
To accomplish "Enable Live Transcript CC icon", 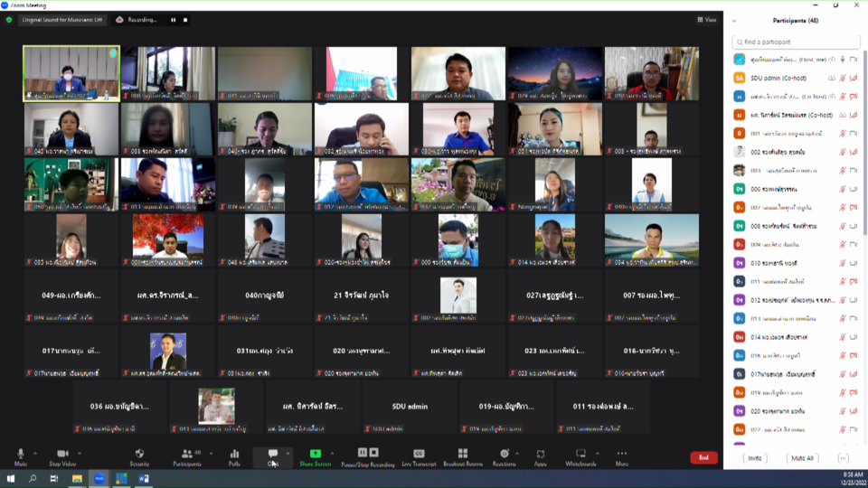I will [419, 454].
